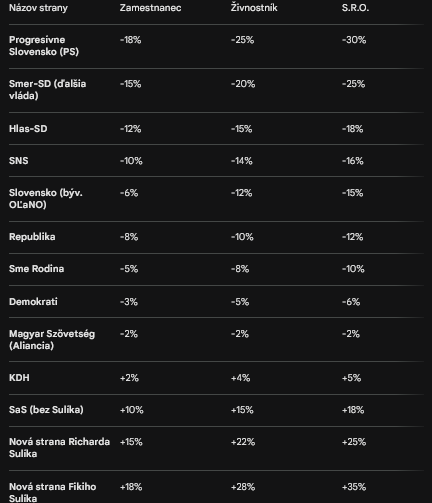This screenshot has width=432, height=503.
Task: Click the SNS row label
Action: (x=19, y=161)
